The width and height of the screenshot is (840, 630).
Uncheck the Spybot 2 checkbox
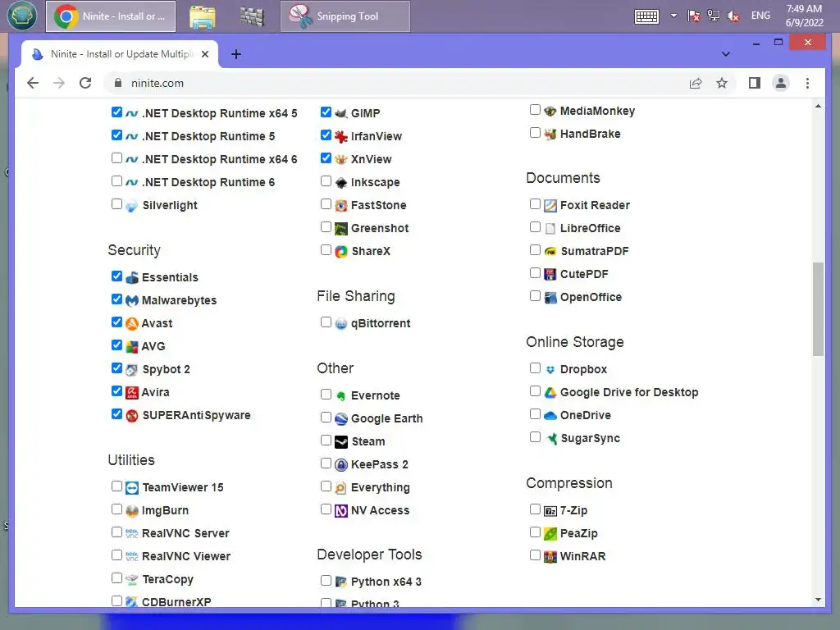point(116,368)
